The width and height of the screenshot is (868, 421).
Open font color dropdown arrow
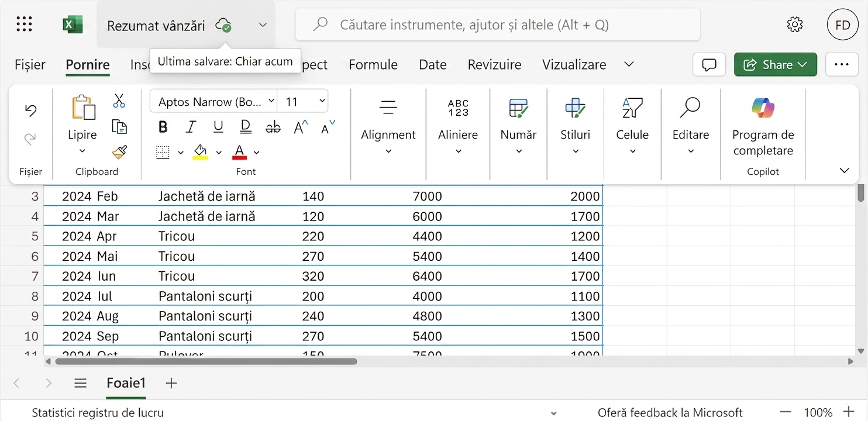click(x=256, y=153)
